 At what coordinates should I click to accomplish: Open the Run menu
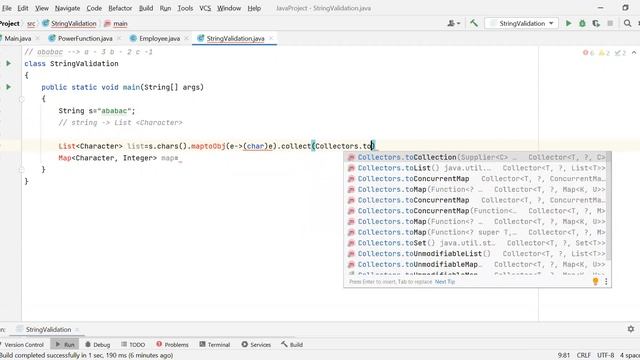point(165,8)
